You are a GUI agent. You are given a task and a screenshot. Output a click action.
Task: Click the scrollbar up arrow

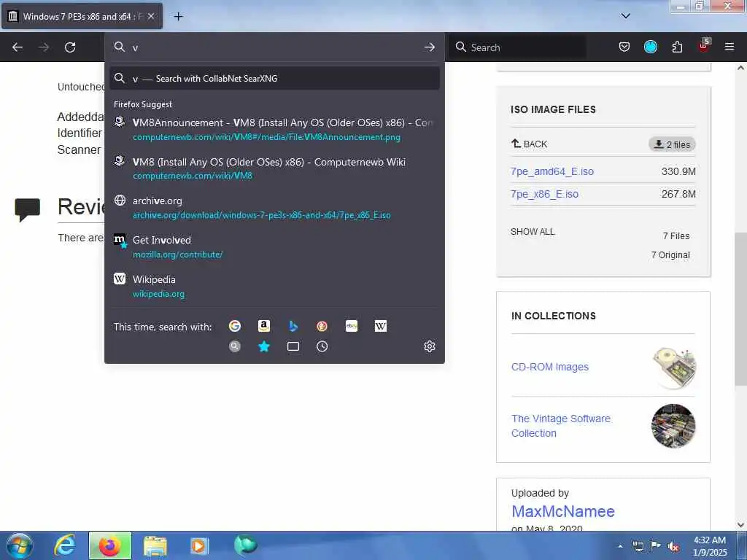point(740,68)
